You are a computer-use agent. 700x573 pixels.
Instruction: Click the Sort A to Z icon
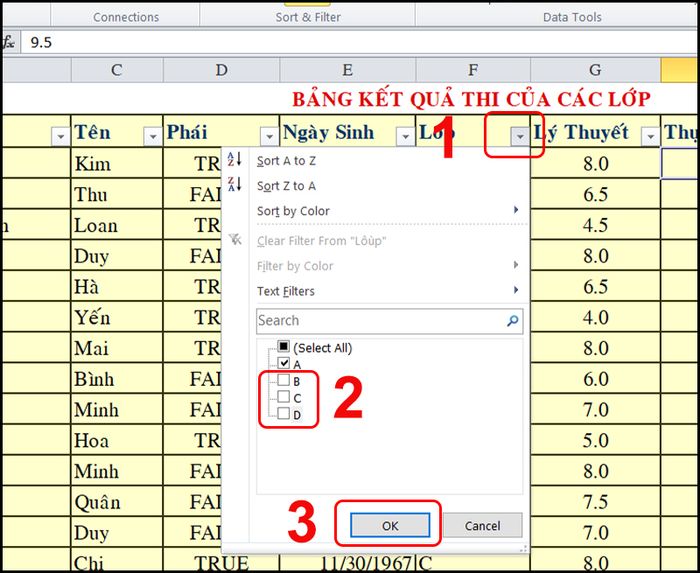pos(235,159)
